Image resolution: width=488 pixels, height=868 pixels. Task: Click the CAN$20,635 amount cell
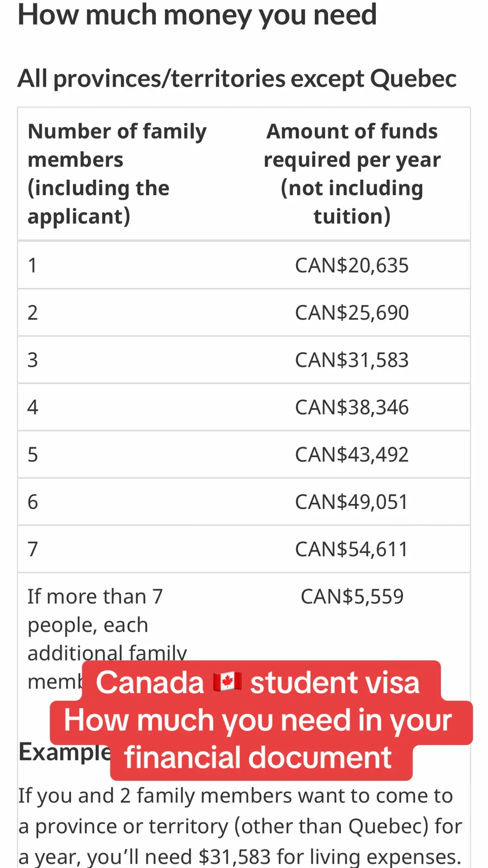tap(352, 265)
